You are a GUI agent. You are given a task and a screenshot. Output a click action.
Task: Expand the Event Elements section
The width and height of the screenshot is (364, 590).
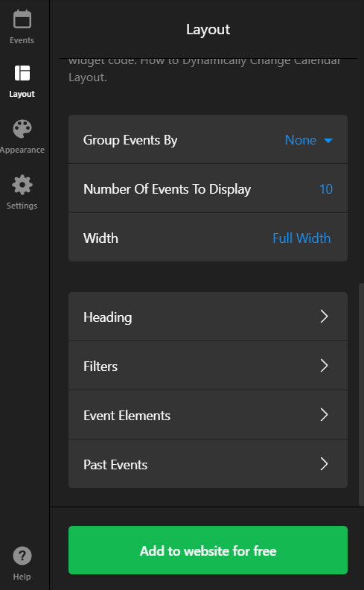click(208, 415)
